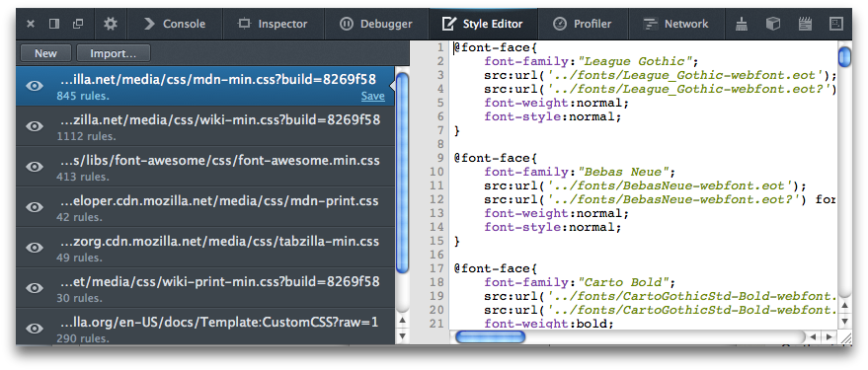The image size is (868, 370).
Task: Click the Import... button
Action: (113, 53)
